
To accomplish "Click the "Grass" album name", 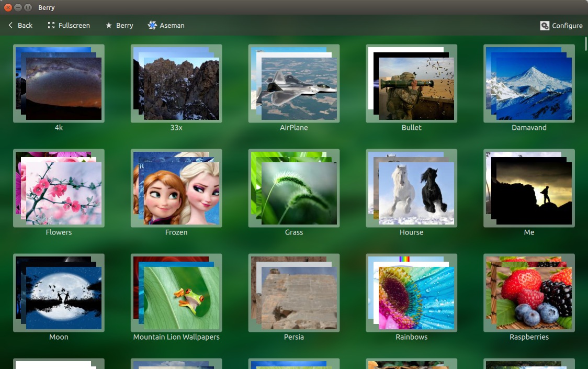I will [x=294, y=232].
